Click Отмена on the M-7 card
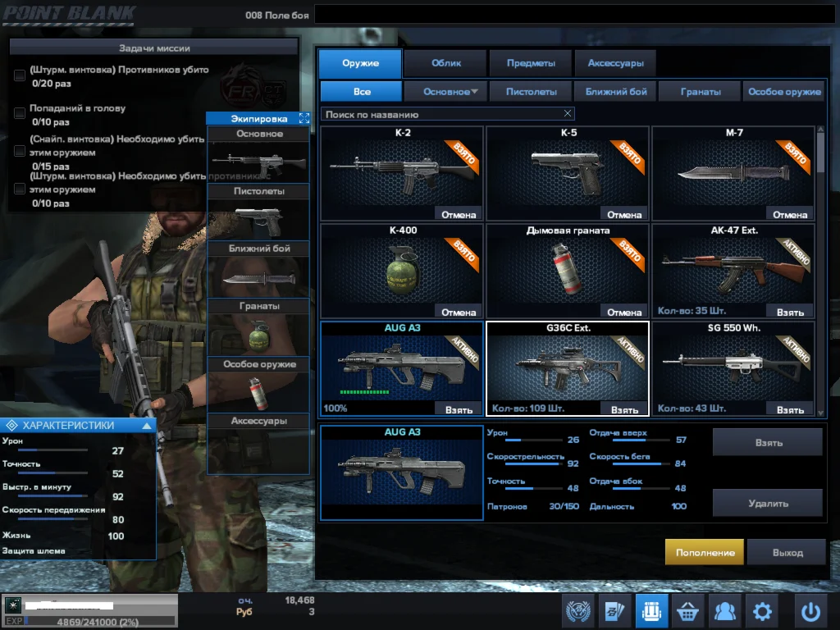Viewport: 840px width, 630px height. pyautogui.click(x=790, y=215)
